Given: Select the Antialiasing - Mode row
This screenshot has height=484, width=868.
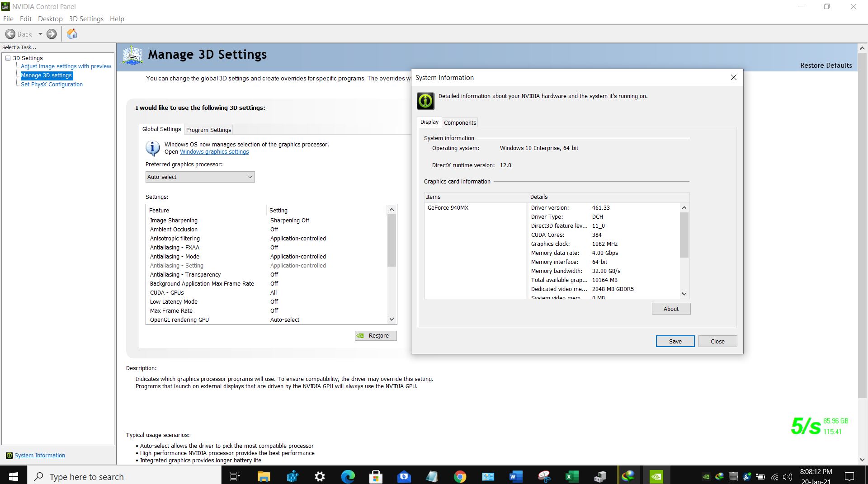Looking at the screenshot, I should coord(267,257).
